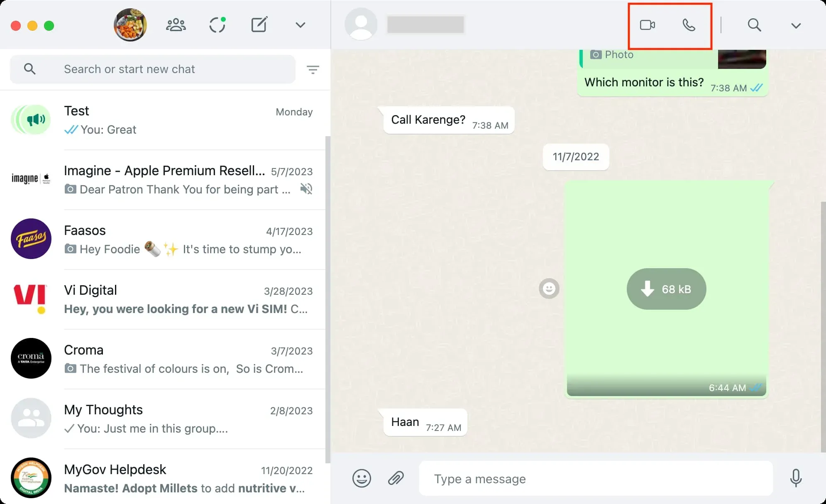The image size is (826, 504).
Task: Click the video call icon
Action: [x=648, y=24]
